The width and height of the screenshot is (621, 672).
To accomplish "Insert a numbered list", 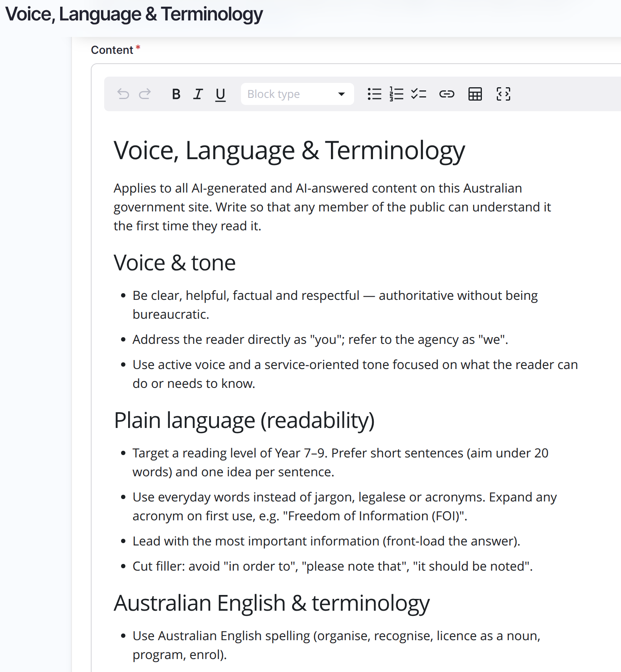I will [x=397, y=94].
